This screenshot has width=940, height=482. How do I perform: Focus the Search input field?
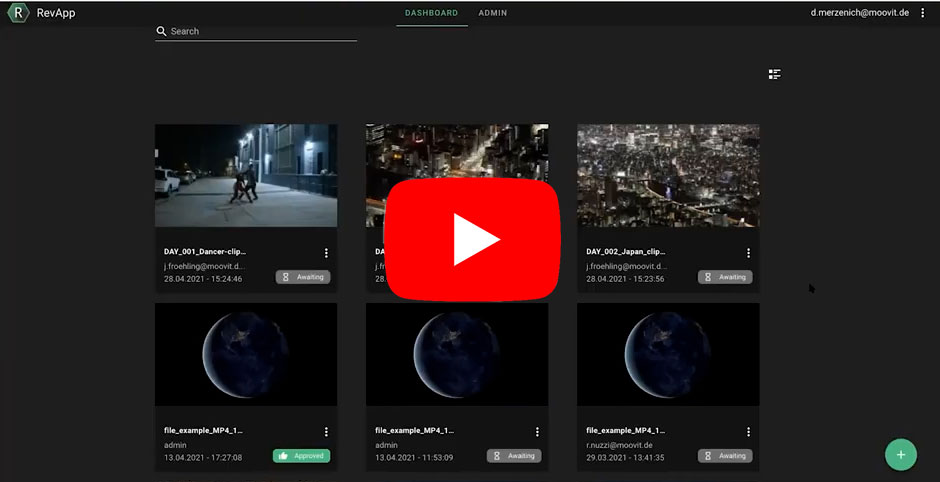[262, 31]
